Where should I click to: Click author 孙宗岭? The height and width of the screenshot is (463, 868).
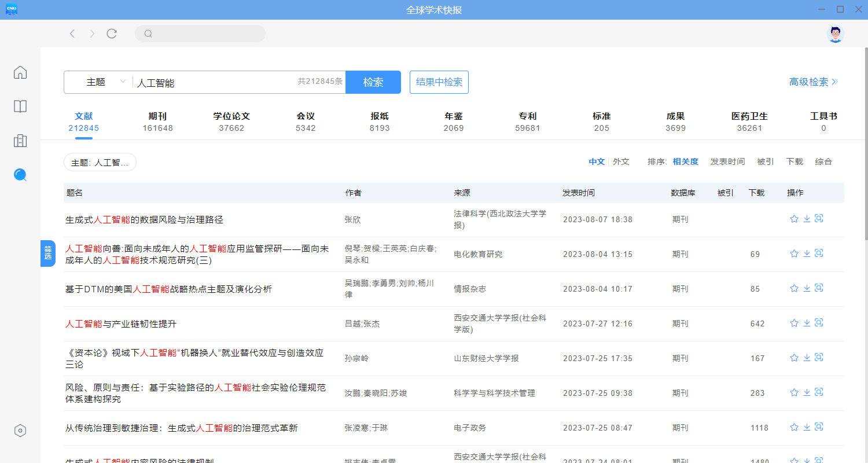(x=356, y=358)
